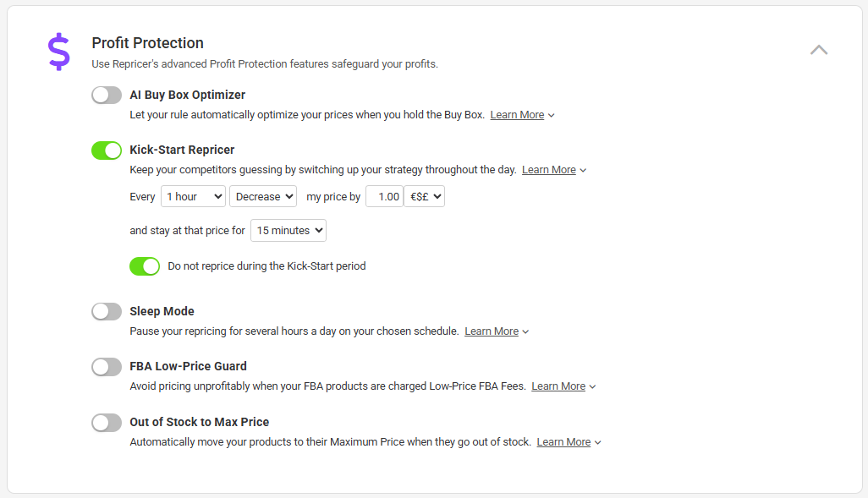Toggle Out of Stock to Max Price
The height and width of the screenshot is (498, 868).
pos(107,423)
